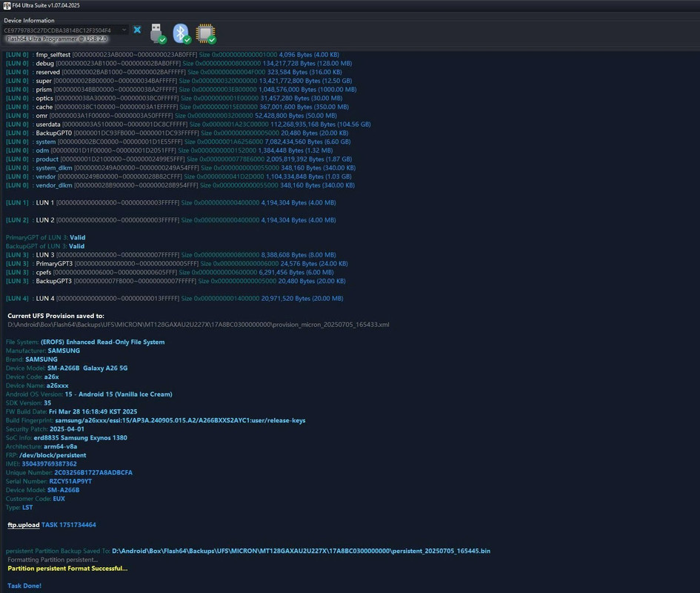The width and height of the screenshot is (700, 593).
Task: Click the PrimaryGPT3 partition row
Action: tap(177, 264)
